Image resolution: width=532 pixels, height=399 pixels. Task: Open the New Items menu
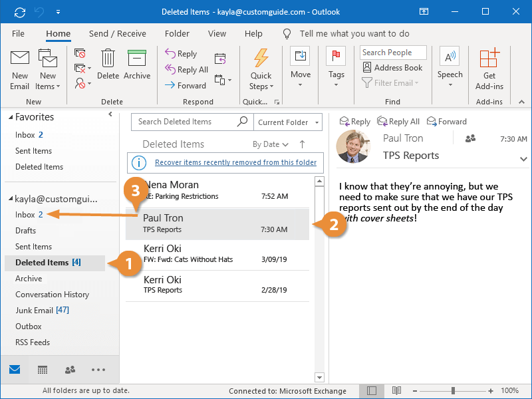pos(47,70)
